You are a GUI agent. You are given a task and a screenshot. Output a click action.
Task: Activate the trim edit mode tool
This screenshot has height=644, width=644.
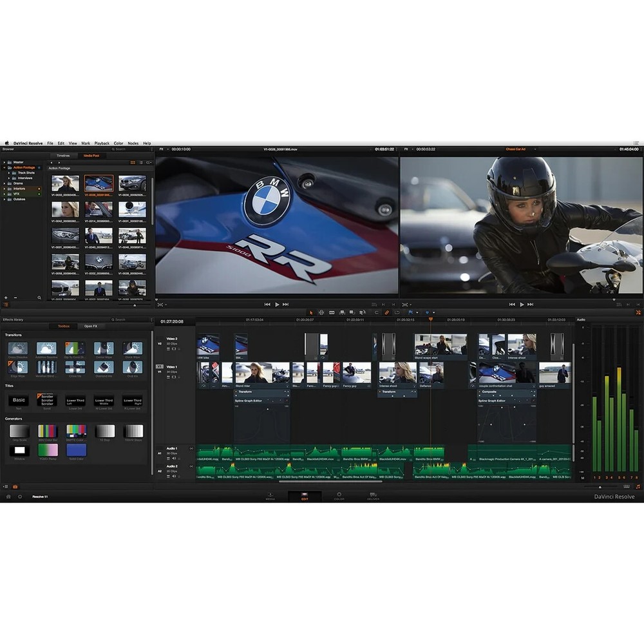(x=321, y=312)
